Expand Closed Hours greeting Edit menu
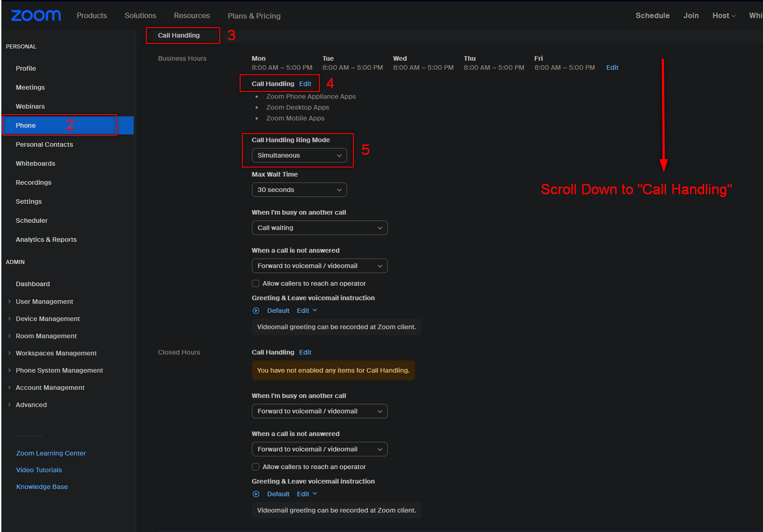Image resolution: width=763 pixels, height=532 pixels. [x=307, y=494]
